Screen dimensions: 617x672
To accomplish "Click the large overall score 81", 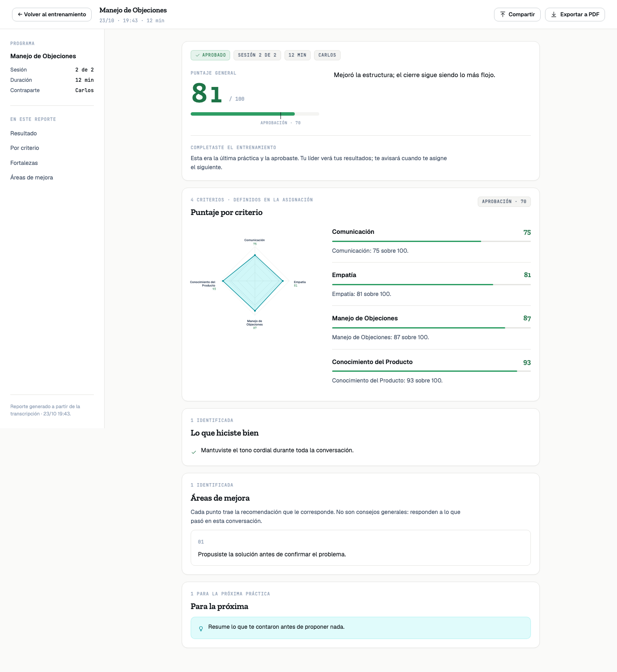I will tap(207, 93).
